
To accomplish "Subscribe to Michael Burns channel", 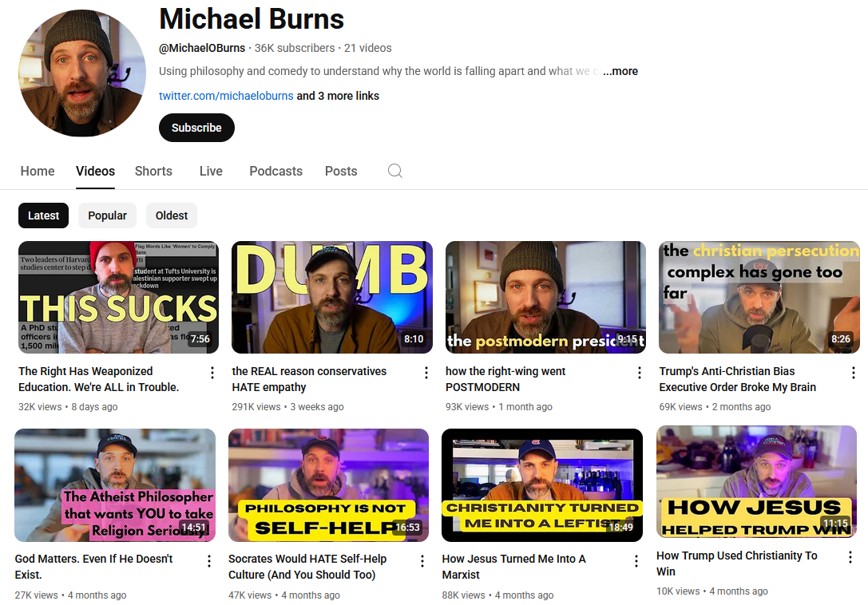I will coord(196,128).
